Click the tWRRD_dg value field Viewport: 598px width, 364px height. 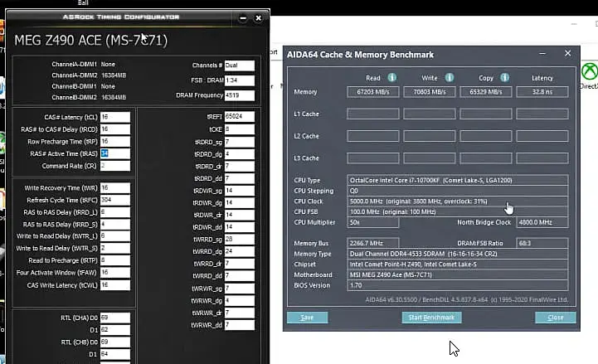pyautogui.click(x=240, y=251)
